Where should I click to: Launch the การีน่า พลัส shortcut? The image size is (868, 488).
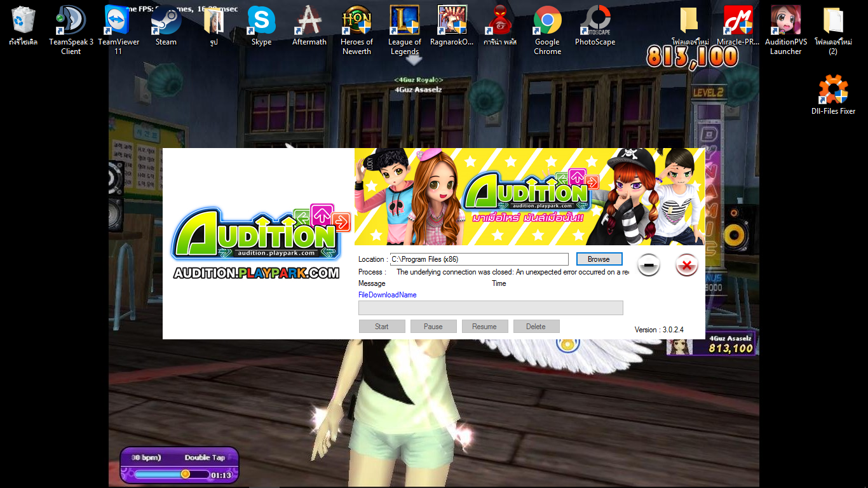pos(500,27)
